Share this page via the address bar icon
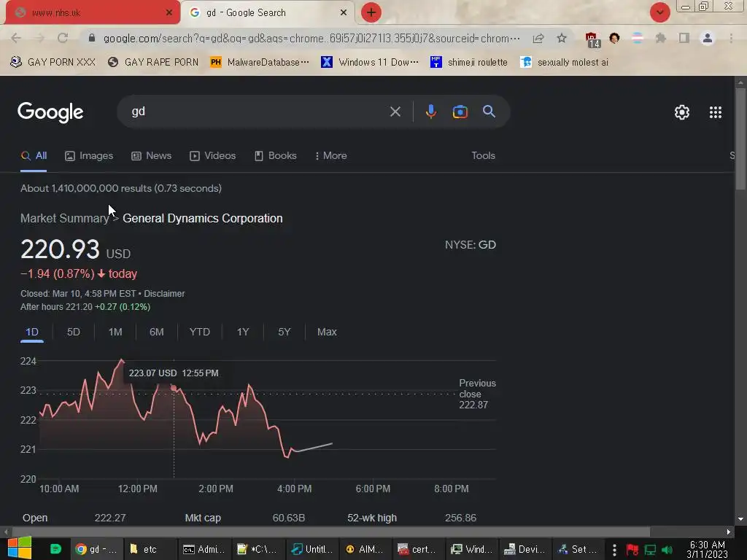This screenshot has height=560, width=747. (x=538, y=38)
